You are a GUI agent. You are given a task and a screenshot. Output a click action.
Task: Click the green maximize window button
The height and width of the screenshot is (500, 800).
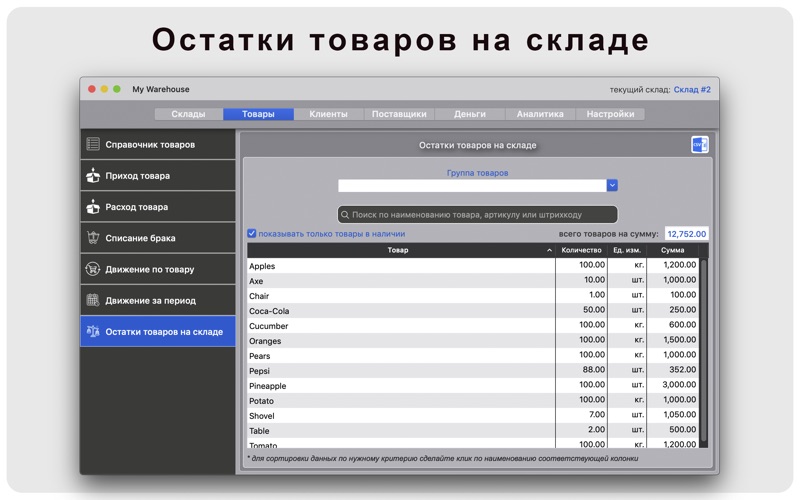[117, 89]
